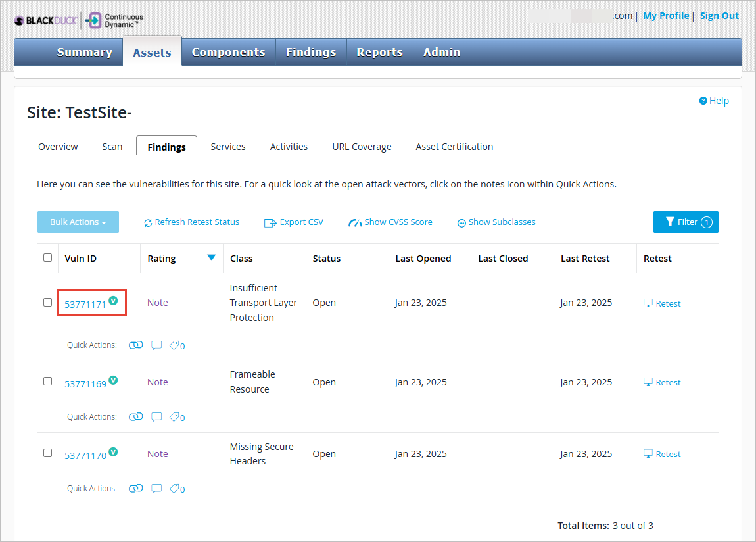Go to the Summary main tab
Screen dimensions: 756x542
pyautogui.click(x=84, y=52)
